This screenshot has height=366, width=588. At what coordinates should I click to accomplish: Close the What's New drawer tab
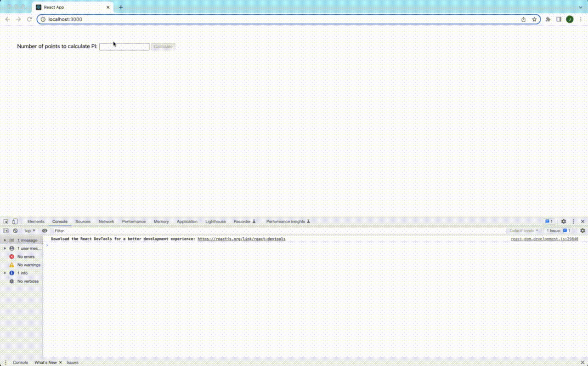[60, 362]
